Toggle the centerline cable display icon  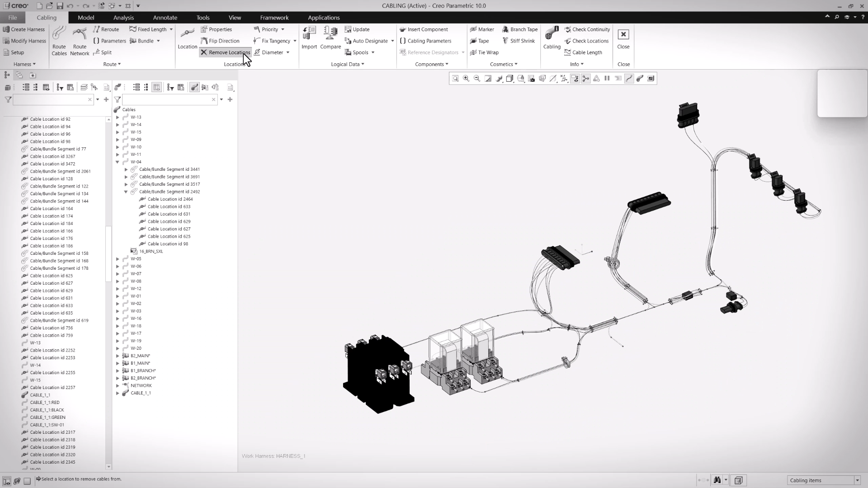tap(629, 79)
